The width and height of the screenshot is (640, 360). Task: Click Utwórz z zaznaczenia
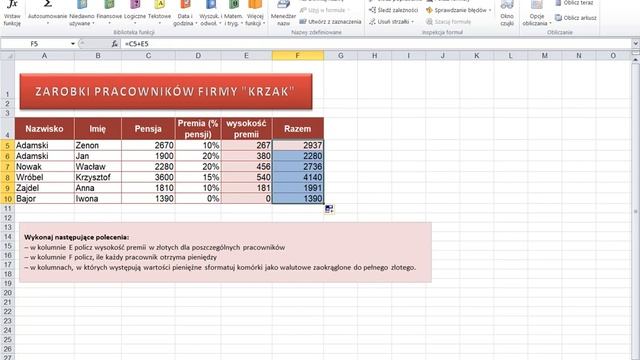click(x=330, y=21)
